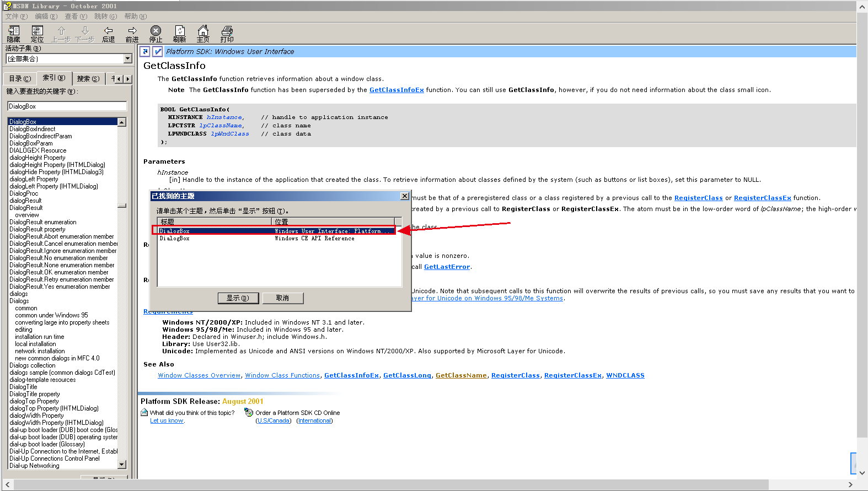Click the checkmark icon beside Platform SDK header
Image resolution: width=868 pixels, height=491 pixels.
[158, 51]
